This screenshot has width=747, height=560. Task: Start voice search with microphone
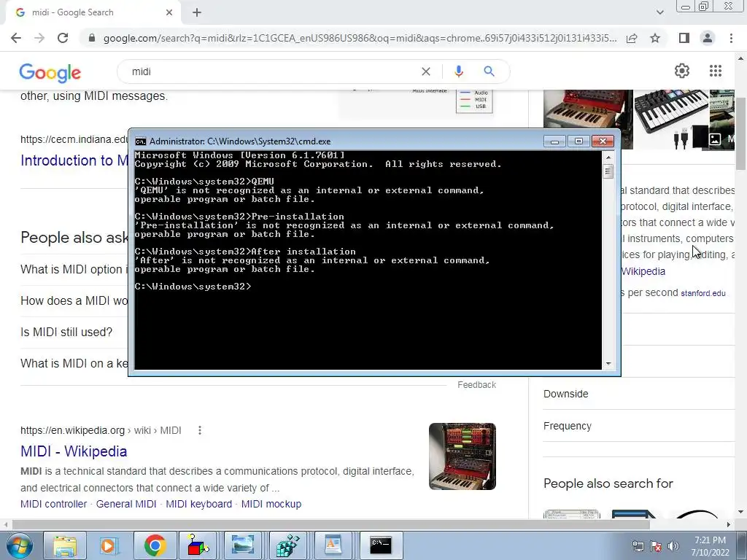458,71
